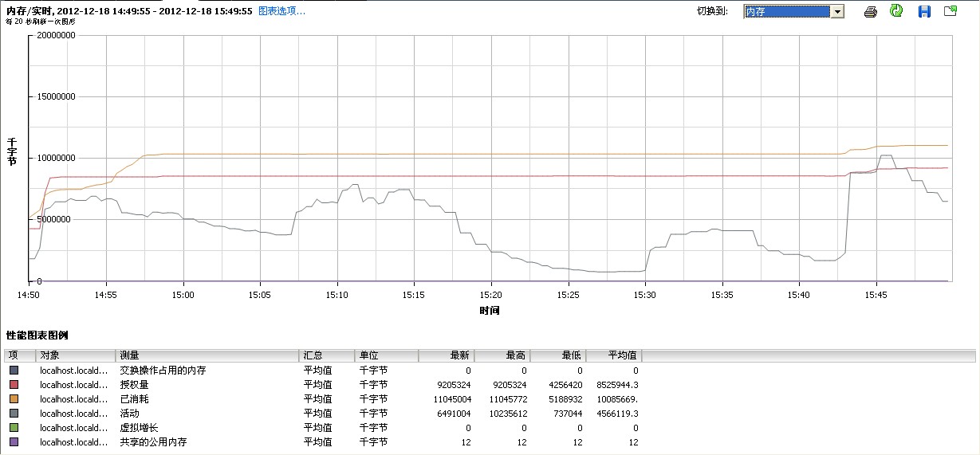Sort by the 最新 column header
This screenshot has width=980, height=455.
(x=447, y=355)
